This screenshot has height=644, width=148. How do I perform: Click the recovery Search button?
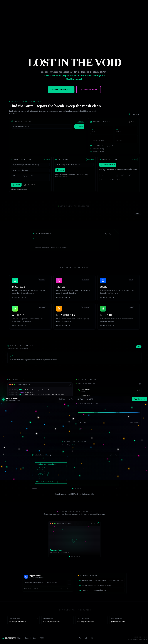coord(79,126)
